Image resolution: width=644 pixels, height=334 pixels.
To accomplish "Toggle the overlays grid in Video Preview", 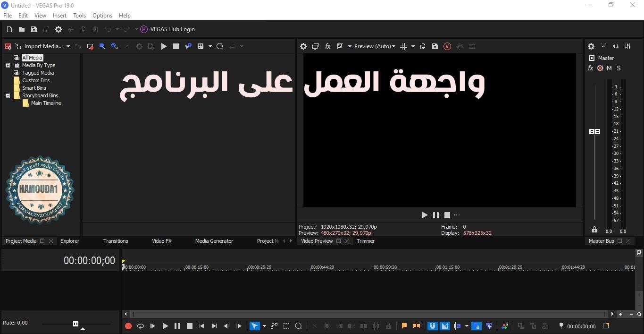I will [403, 46].
